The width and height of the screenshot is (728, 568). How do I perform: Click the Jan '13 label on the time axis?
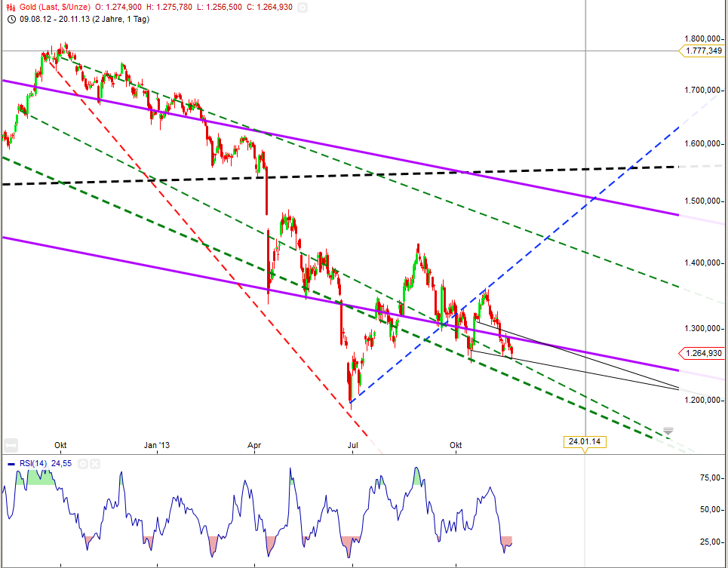coord(156,446)
